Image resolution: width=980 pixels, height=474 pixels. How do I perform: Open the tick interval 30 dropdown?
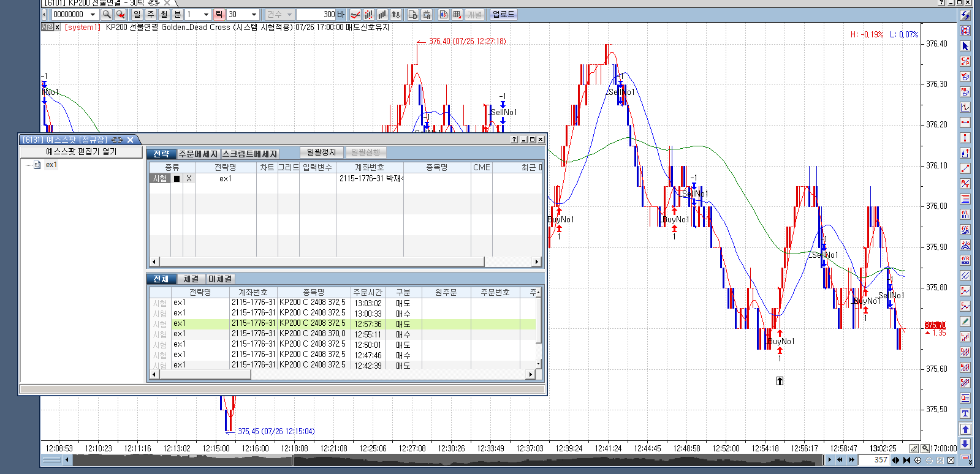click(254, 14)
